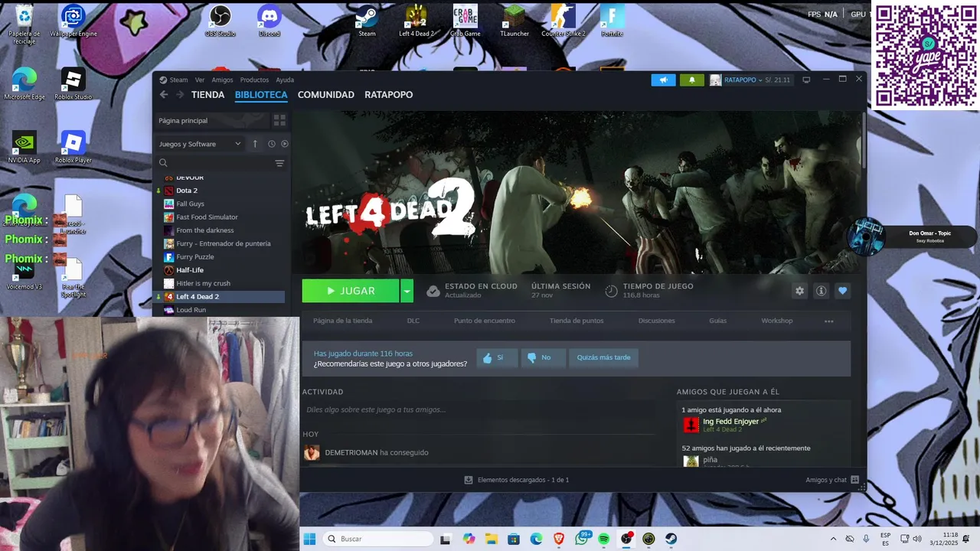Open Tienda de puntos
The width and height of the screenshot is (980, 551).
coord(577,321)
